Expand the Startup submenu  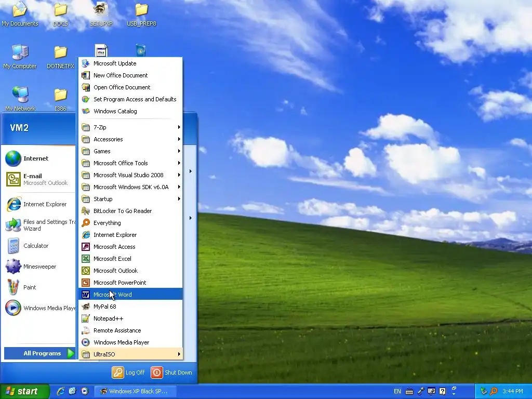[x=130, y=199]
